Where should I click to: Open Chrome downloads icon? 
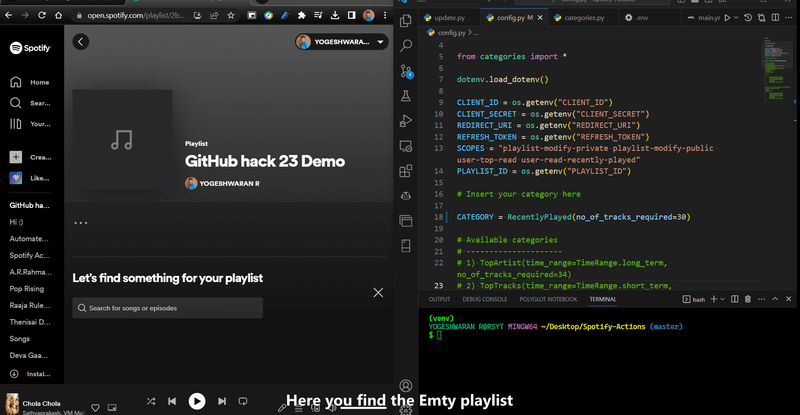coord(335,15)
